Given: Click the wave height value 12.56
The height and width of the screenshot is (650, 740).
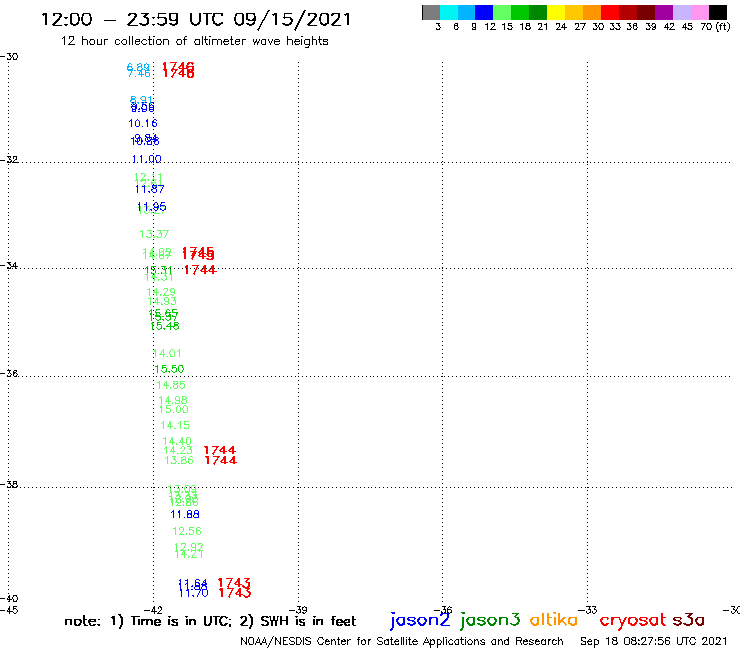Looking at the screenshot, I should pyautogui.click(x=187, y=532).
